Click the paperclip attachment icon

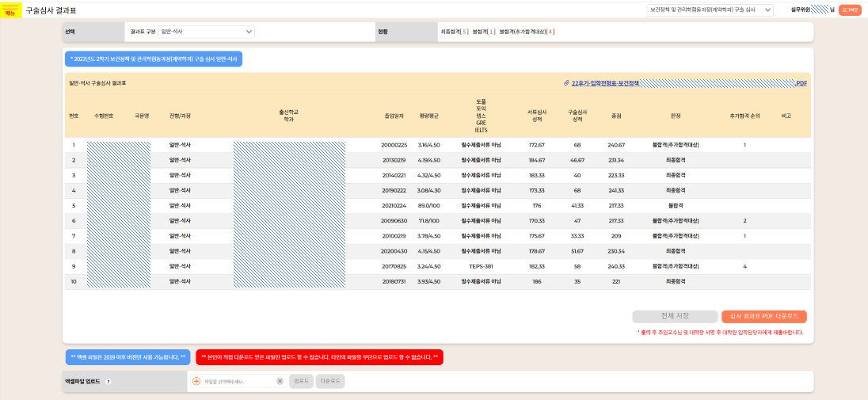[x=566, y=83]
